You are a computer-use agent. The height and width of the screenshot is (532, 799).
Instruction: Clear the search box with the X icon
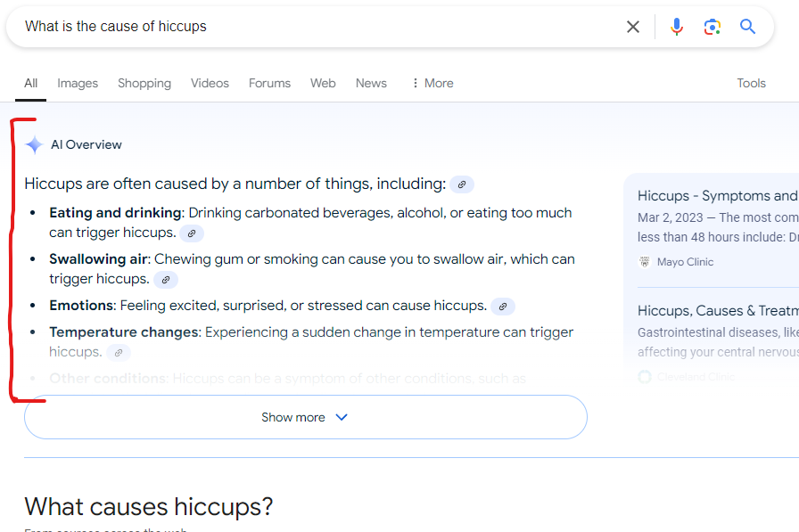[633, 27]
